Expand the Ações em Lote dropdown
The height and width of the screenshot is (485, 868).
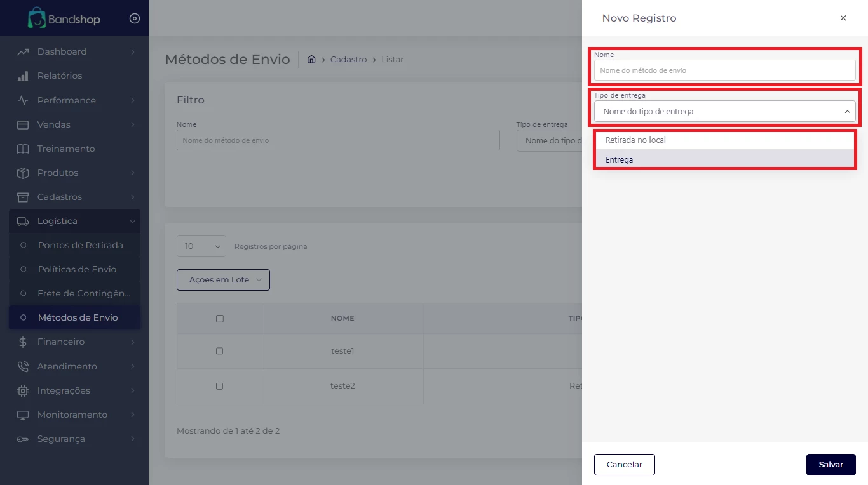(x=223, y=280)
